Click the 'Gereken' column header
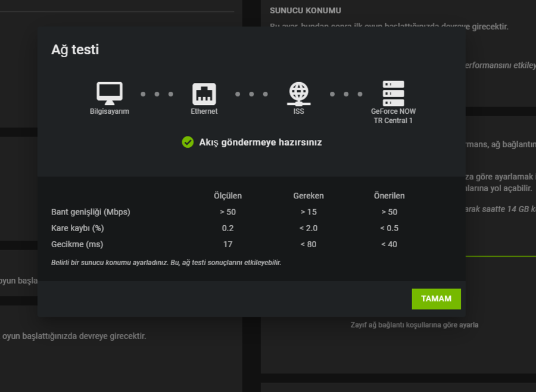 (x=308, y=195)
